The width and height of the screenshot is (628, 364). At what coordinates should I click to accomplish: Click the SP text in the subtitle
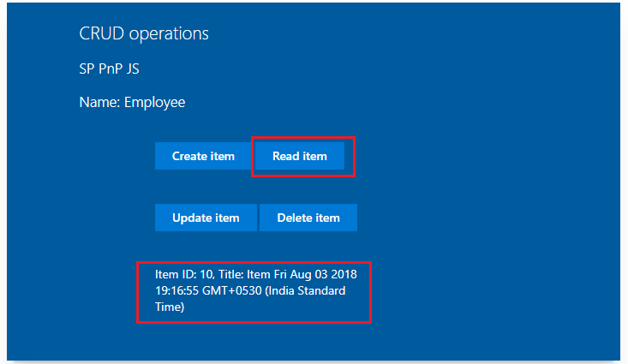(87, 69)
